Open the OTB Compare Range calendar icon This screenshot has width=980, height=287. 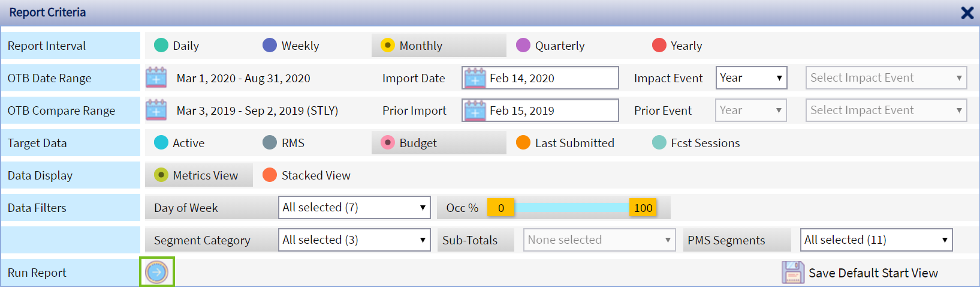point(156,110)
